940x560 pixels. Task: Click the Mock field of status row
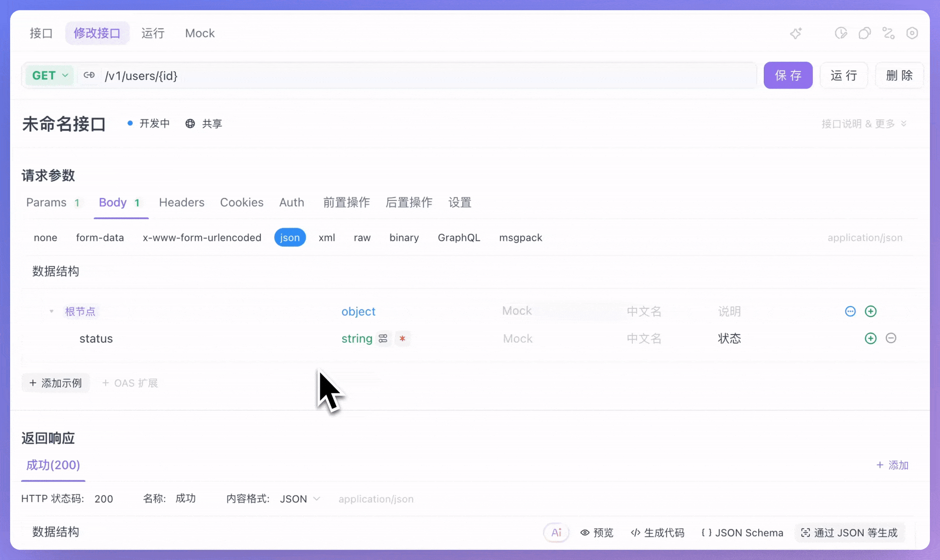[551, 339]
